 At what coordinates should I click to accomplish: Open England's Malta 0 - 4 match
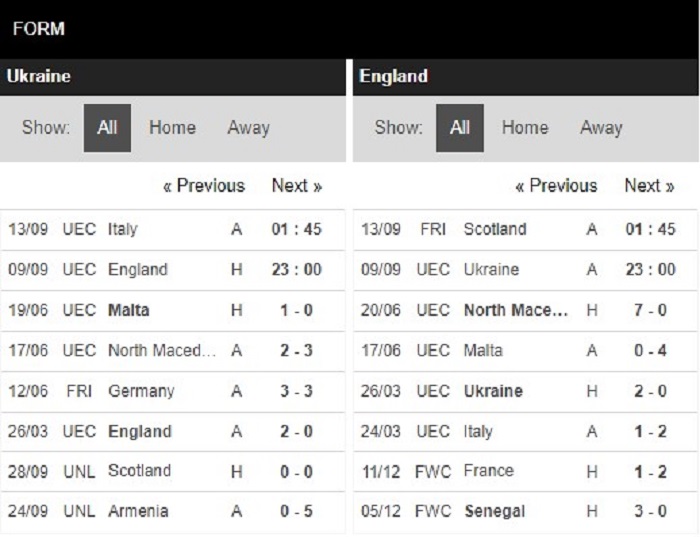pyautogui.click(x=525, y=351)
